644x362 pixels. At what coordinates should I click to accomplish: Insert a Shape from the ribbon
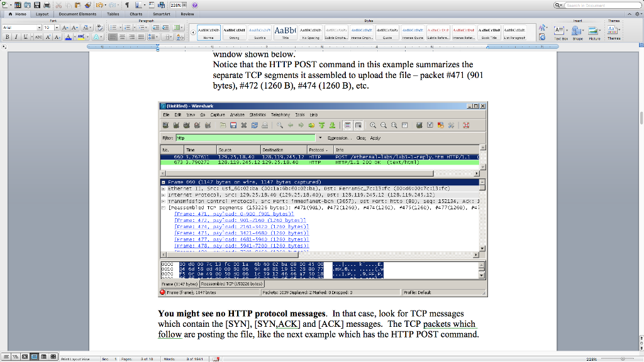pyautogui.click(x=576, y=31)
